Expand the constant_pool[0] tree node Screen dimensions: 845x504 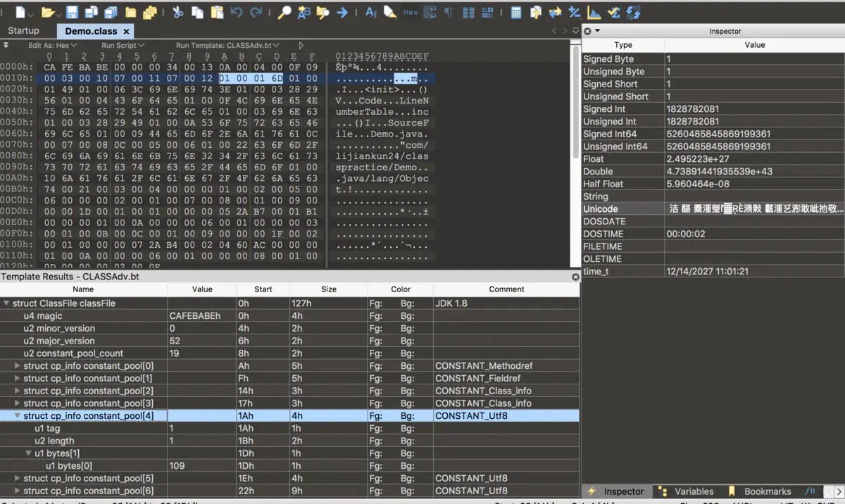click(18, 366)
